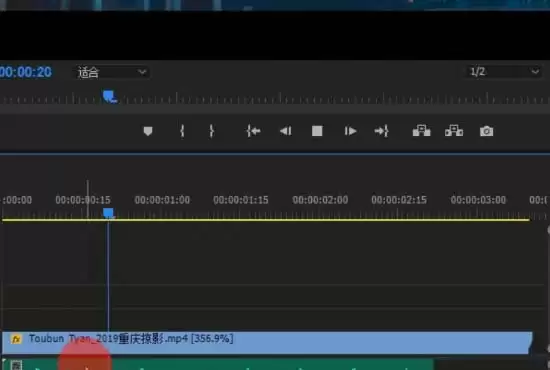Click the Lift button
Image resolution: width=550 pixels, height=370 pixels.
(421, 131)
